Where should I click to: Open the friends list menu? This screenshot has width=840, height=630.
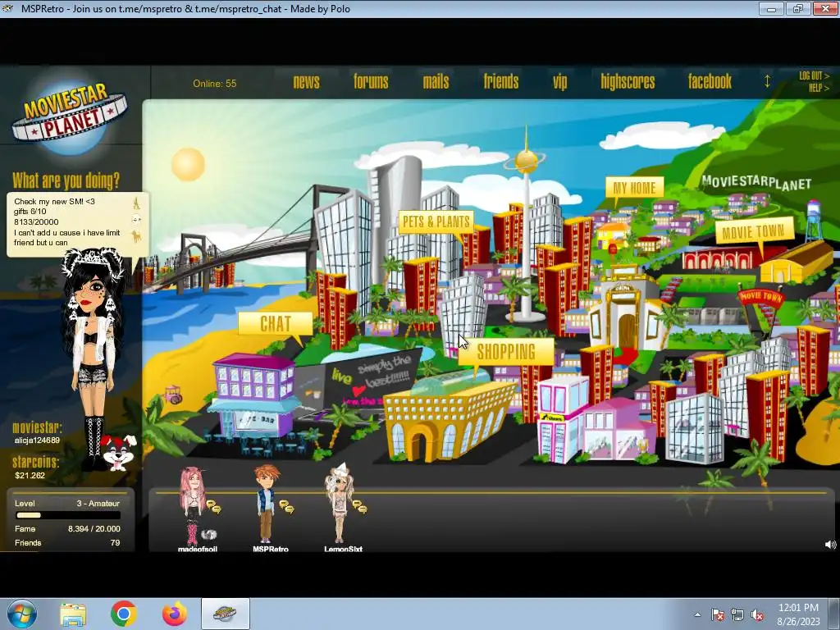pyautogui.click(x=501, y=81)
